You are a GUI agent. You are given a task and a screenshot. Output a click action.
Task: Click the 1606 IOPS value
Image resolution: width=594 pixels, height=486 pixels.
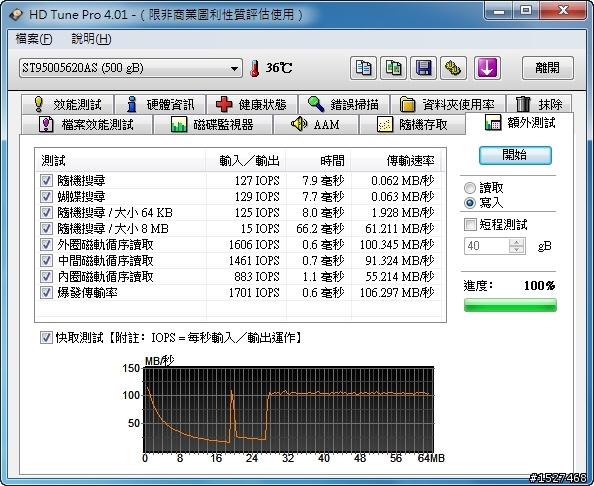pos(254,245)
